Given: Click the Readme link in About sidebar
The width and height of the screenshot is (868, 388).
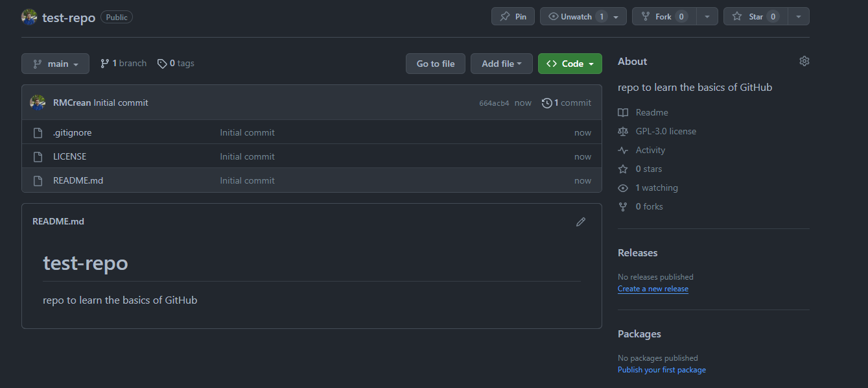Looking at the screenshot, I should 643,112.
